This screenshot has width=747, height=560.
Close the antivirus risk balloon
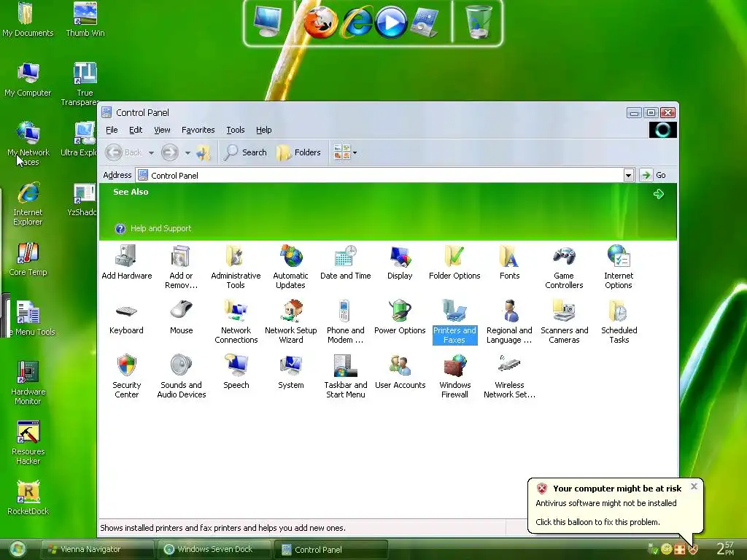click(694, 486)
